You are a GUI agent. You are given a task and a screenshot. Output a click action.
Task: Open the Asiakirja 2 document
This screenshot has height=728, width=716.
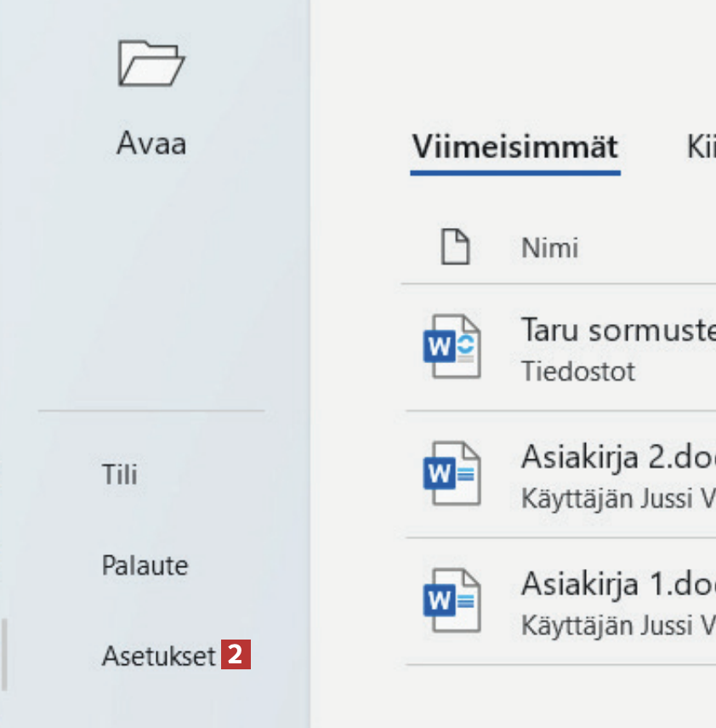(617, 458)
